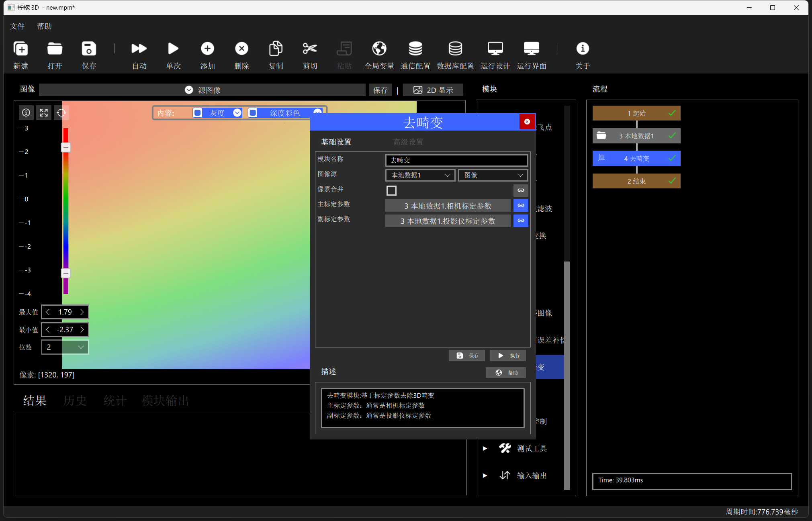Image resolution: width=812 pixels, height=521 pixels.
Task: Switch to the 高级设置 tab
Action: (408, 142)
